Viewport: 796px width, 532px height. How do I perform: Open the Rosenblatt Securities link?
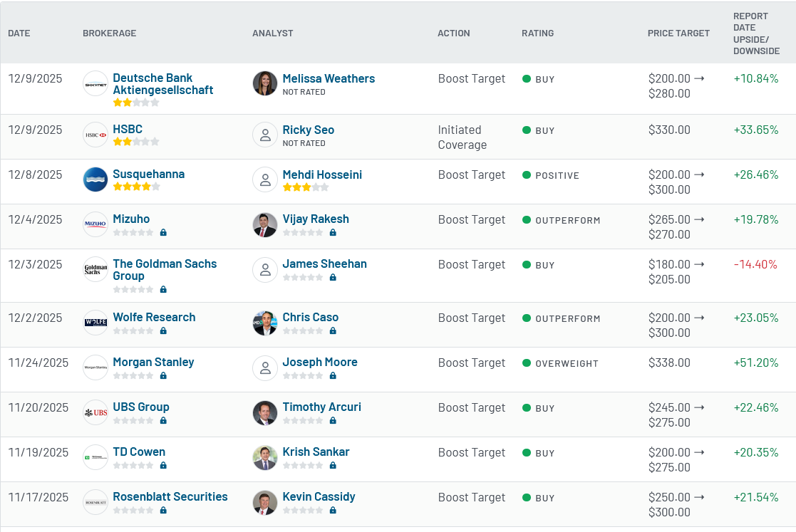point(170,496)
